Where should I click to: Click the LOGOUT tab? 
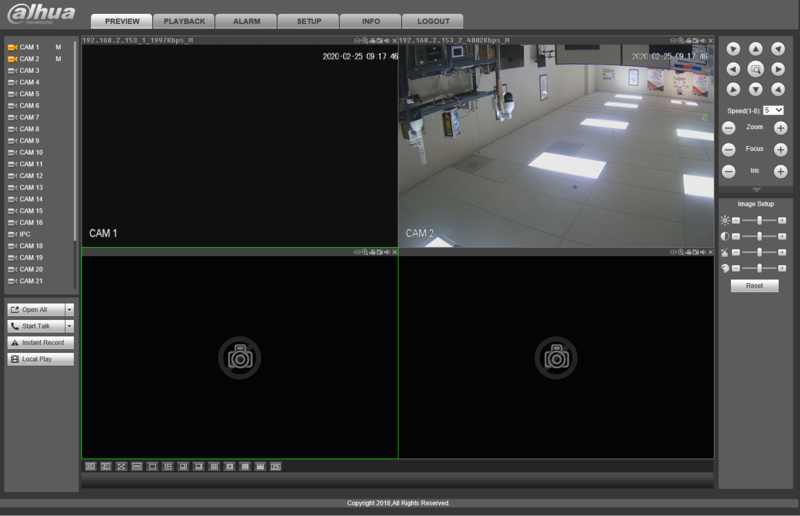pyautogui.click(x=433, y=21)
